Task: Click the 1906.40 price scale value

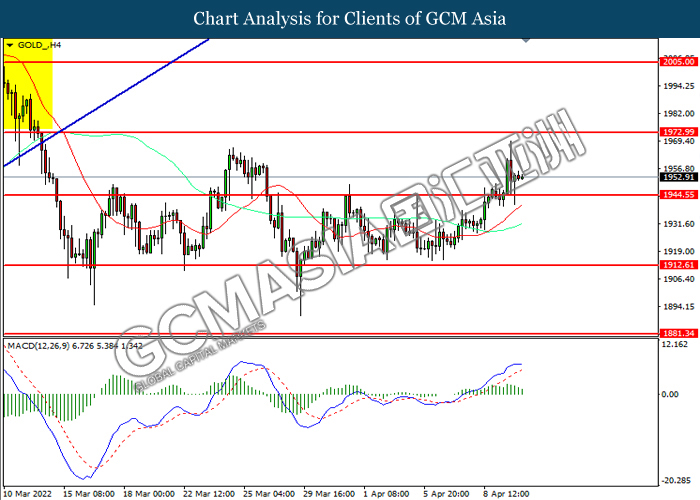Action: pos(679,279)
